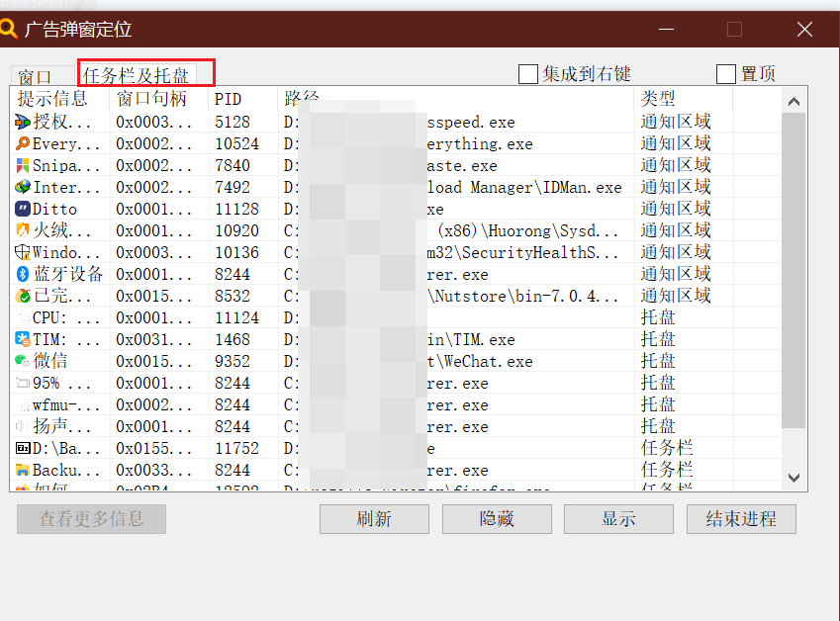Click the path text ending in IDMan.exe
The image size is (840, 621).
524,187
